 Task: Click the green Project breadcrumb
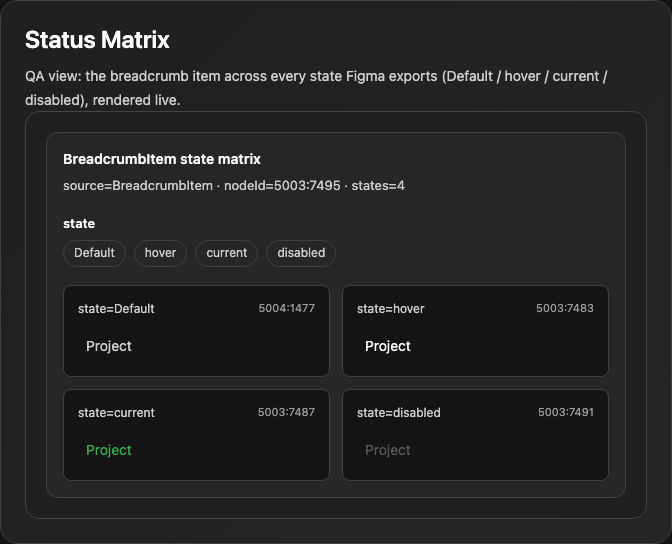pyautogui.click(x=109, y=450)
